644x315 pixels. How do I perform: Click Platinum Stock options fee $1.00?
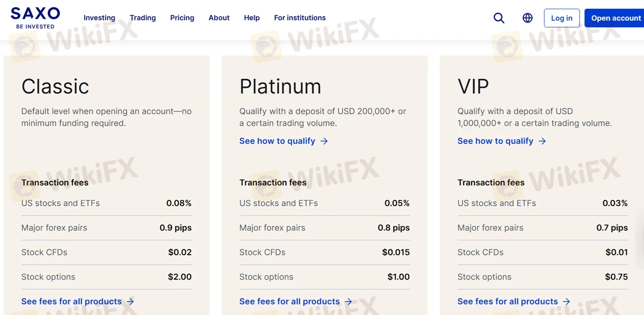pyautogui.click(x=399, y=277)
